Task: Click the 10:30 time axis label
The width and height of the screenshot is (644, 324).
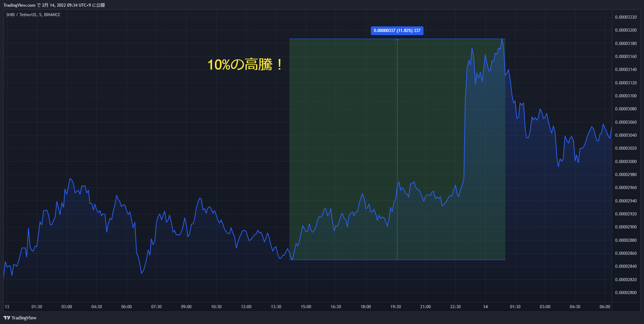Action: coord(216,307)
